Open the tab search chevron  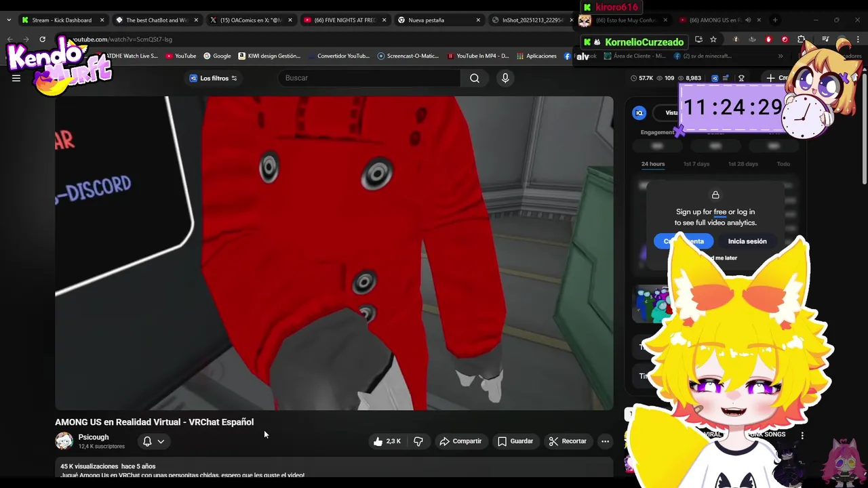(8, 20)
